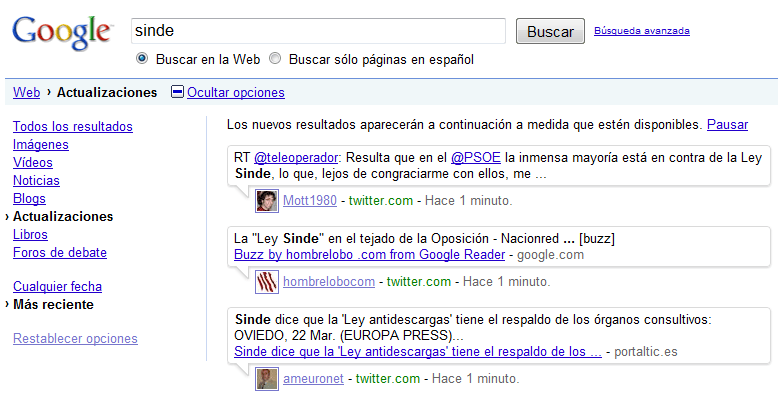Screen dimensions: 778x400
Task: Select the Más reciente sort option
Action: (x=53, y=304)
